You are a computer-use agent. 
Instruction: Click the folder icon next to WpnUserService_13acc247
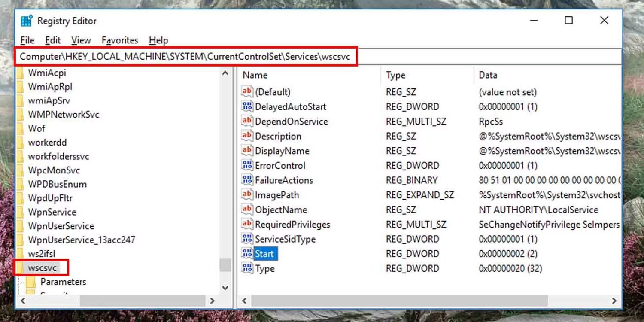pos(20,240)
